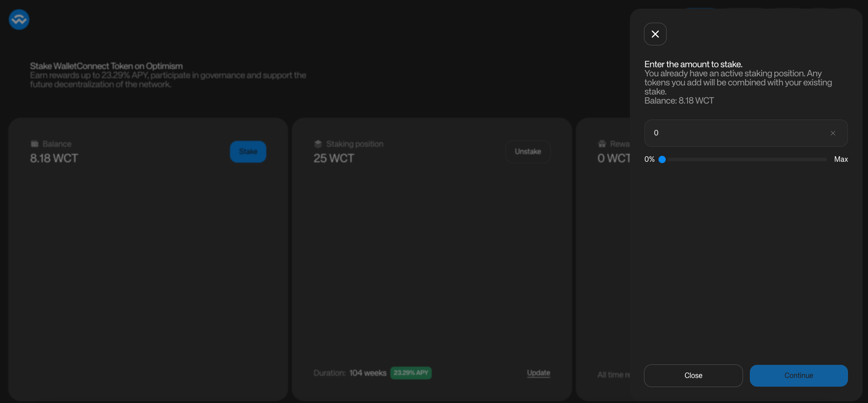Clear the stake amount field
The height and width of the screenshot is (403, 868).
[833, 133]
